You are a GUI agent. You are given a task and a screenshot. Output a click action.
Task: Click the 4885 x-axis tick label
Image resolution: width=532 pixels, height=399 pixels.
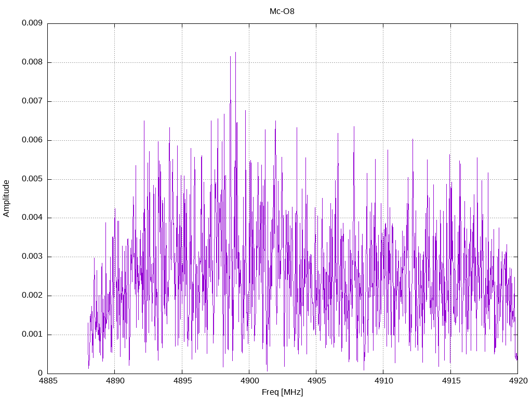48,381
